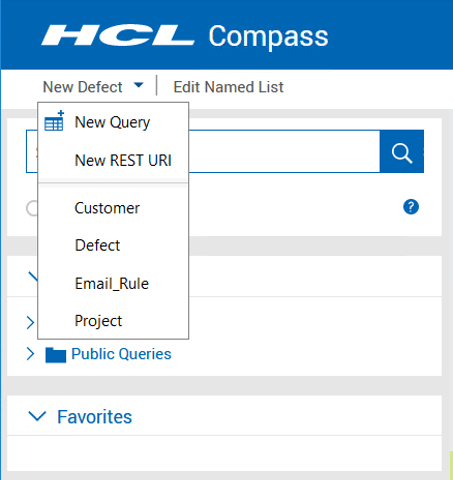Viewport: 453px width, 480px height.
Task: Click the New Defect button
Action: click(83, 87)
